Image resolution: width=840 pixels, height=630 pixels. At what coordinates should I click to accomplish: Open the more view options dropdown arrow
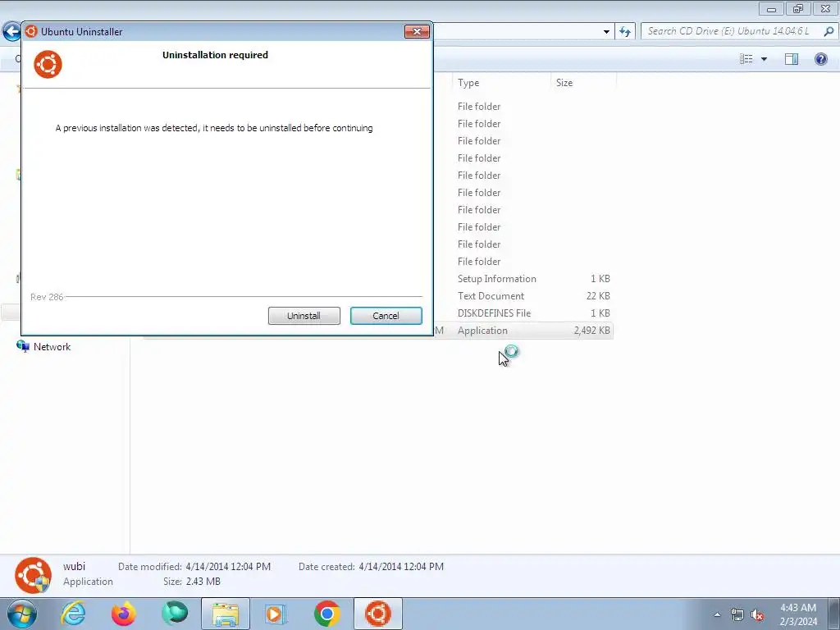point(764,59)
